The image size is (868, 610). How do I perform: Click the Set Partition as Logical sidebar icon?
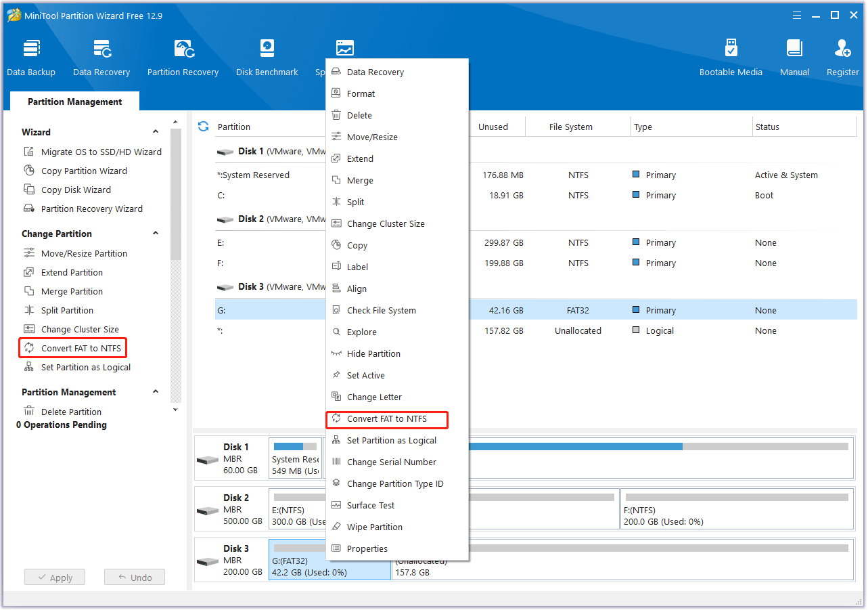pos(29,367)
